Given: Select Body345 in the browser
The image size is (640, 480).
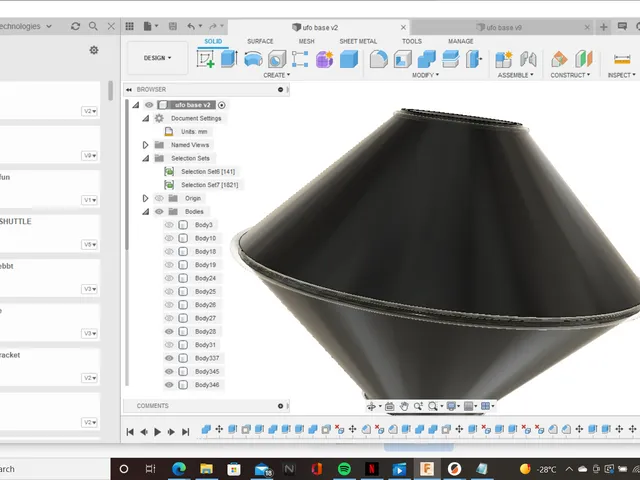Looking at the screenshot, I should tap(207, 372).
